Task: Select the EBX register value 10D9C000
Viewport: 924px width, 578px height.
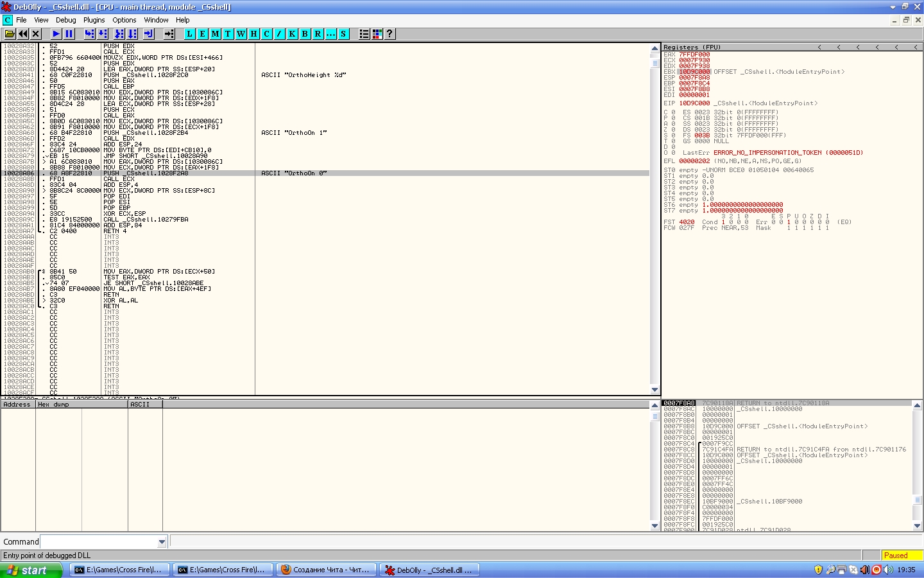Action: [695, 72]
